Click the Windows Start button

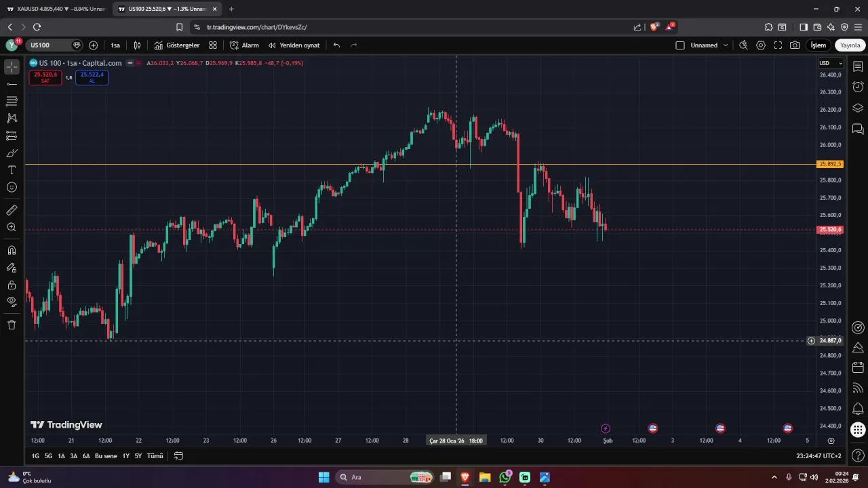323,477
